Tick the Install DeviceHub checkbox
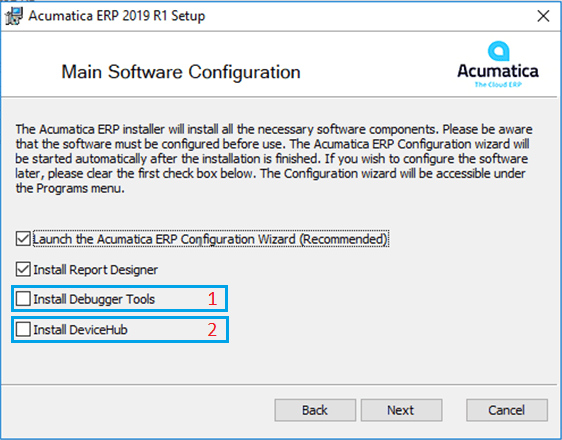Viewport: 562px width, 440px height. point(23,329)
